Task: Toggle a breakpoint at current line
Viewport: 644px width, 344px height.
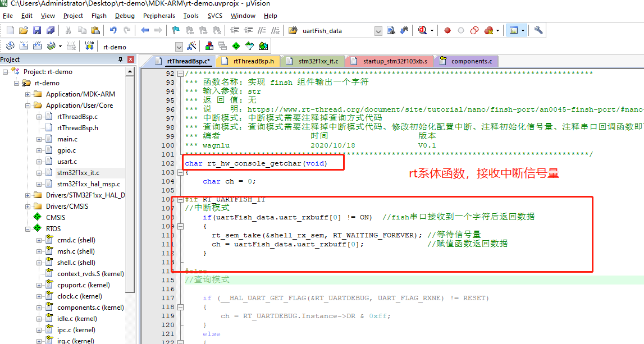Action: (447, 30)
